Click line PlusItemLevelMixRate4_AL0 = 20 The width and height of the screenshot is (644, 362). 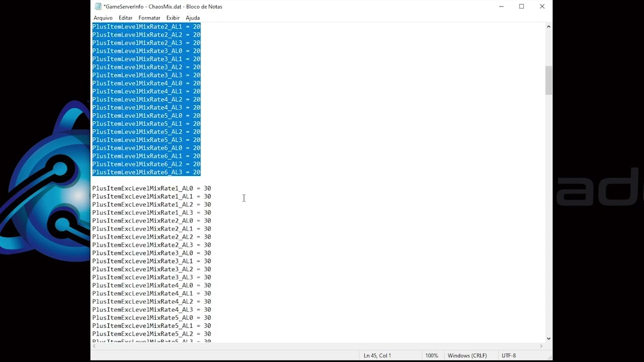tap(146, 83)
